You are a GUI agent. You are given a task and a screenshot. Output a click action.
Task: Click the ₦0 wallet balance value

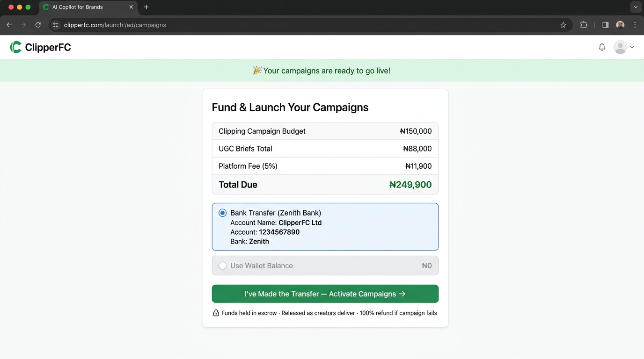click(426, 266)
